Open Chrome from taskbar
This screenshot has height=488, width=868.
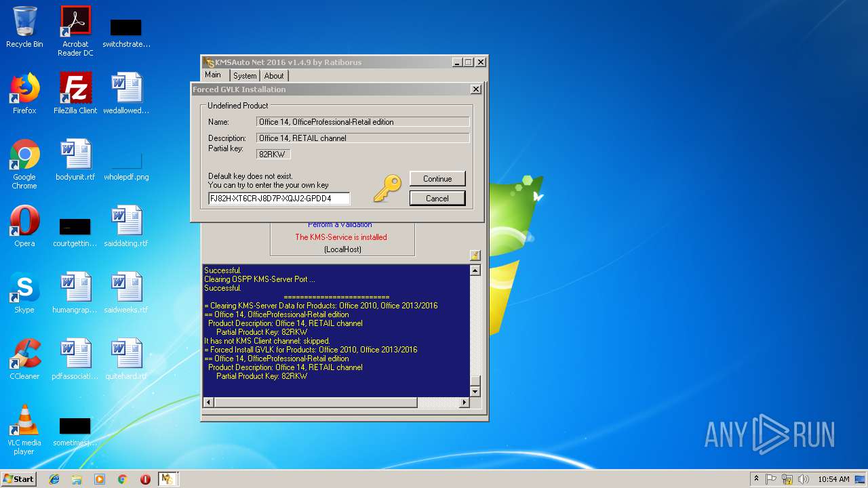click(x=122, y=479)
